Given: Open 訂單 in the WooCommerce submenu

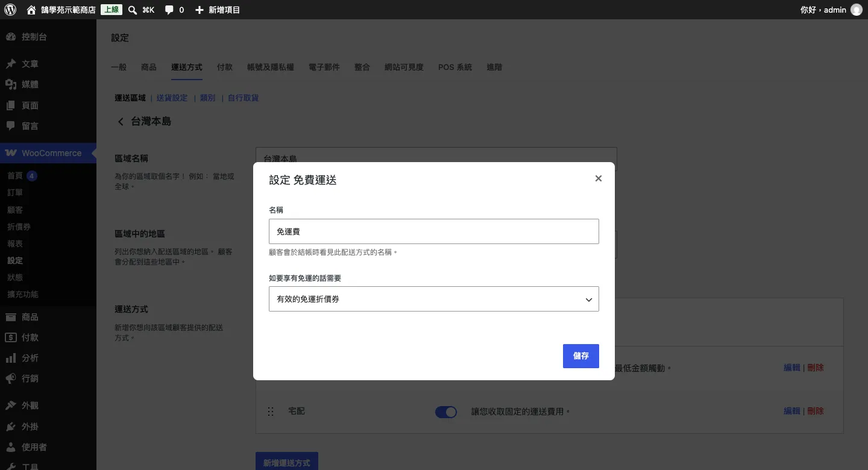Looking at the screenshot, I should click(x=15, y=193).
